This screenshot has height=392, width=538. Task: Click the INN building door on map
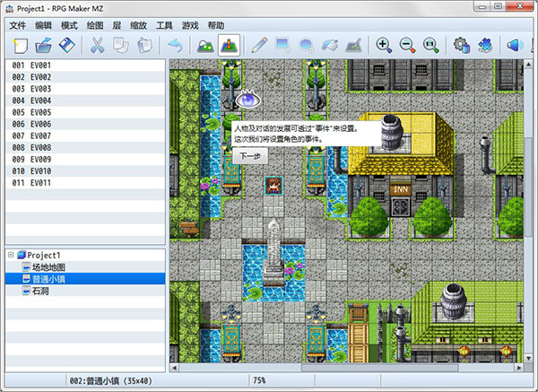[401, 207]
